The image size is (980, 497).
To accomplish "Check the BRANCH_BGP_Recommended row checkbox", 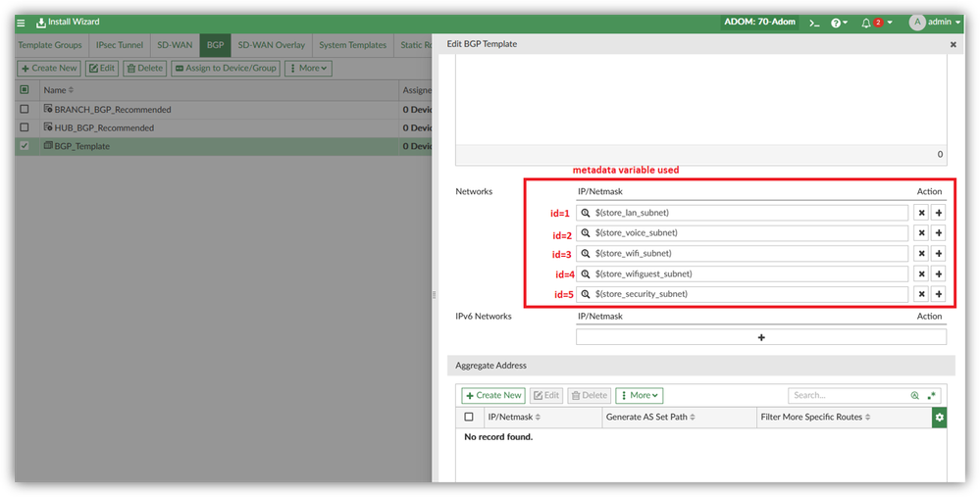I will [25, 109].
